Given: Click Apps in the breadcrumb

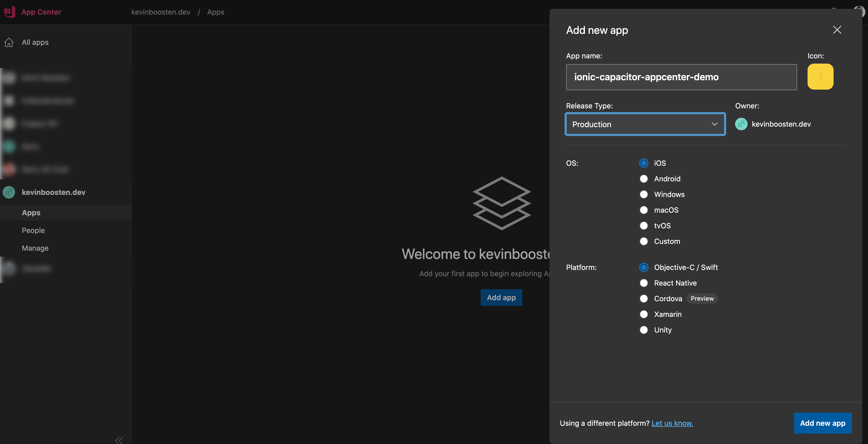Looking at the screenshot, I should [215, 12].
